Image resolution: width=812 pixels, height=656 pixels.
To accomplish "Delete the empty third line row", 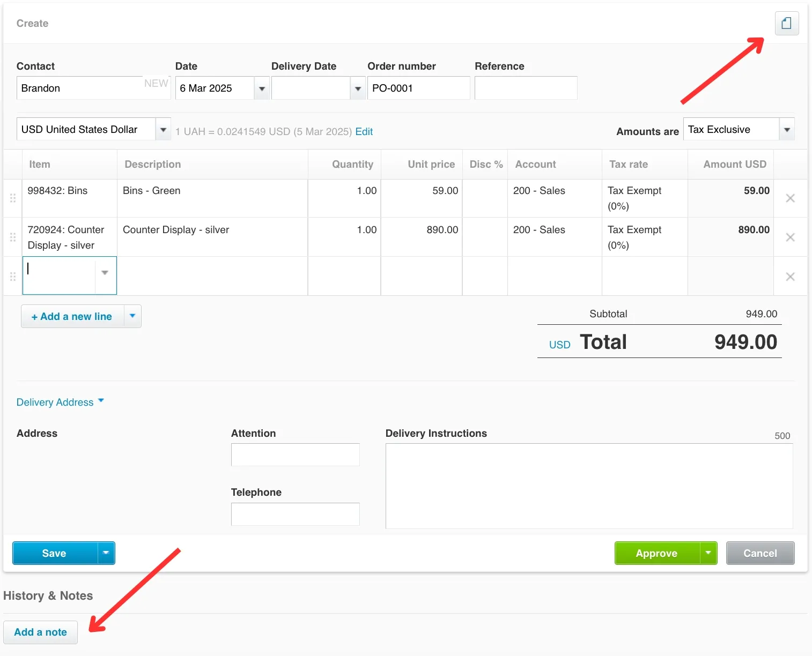I will pos(790,277).
